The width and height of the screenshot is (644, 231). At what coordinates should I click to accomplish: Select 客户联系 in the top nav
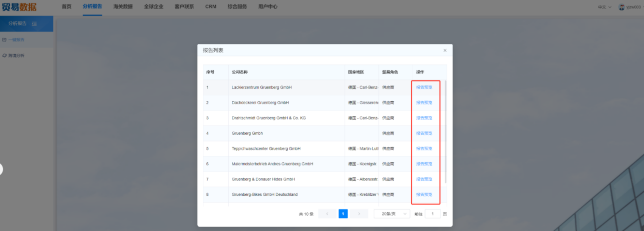184,6
